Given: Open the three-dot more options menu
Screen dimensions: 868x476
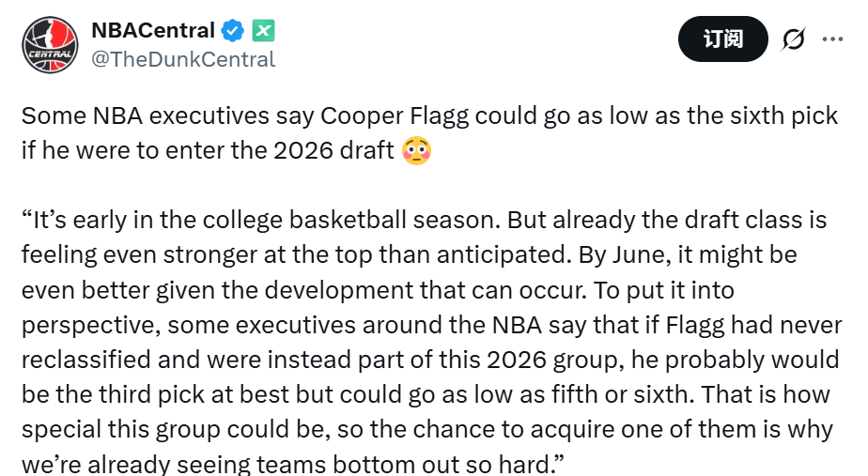Looking at the screenshot, I should pos(832,39).
